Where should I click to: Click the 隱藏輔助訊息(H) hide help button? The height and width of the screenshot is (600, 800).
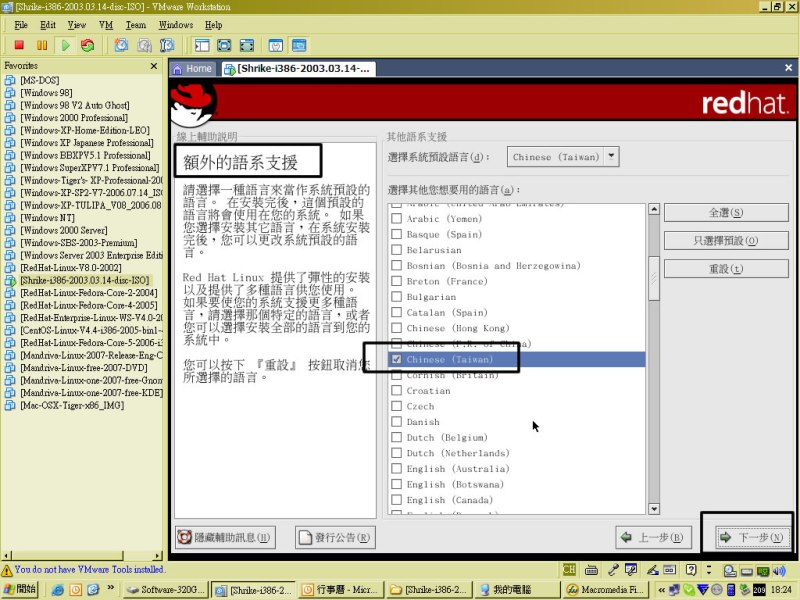click(x=225, y=537)
